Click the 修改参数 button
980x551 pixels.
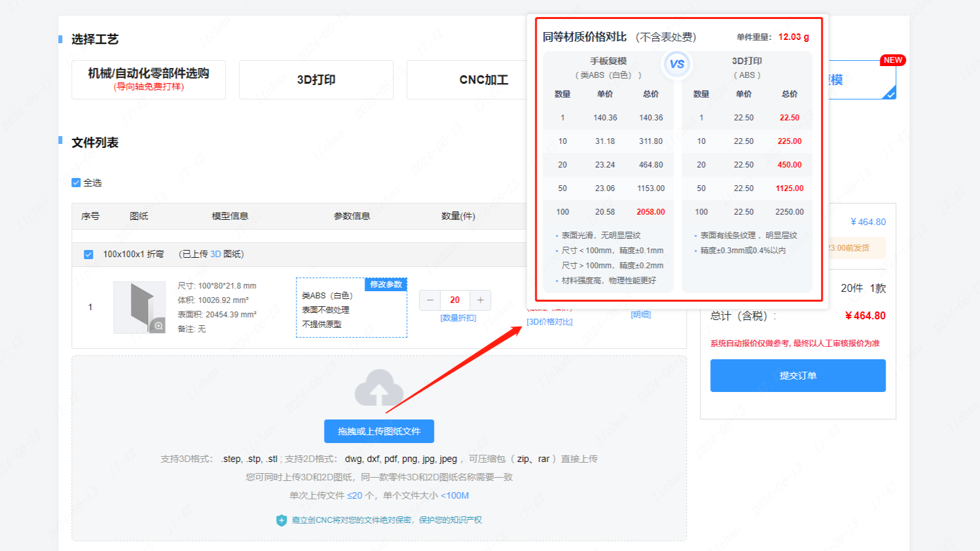tap(386, 285)
